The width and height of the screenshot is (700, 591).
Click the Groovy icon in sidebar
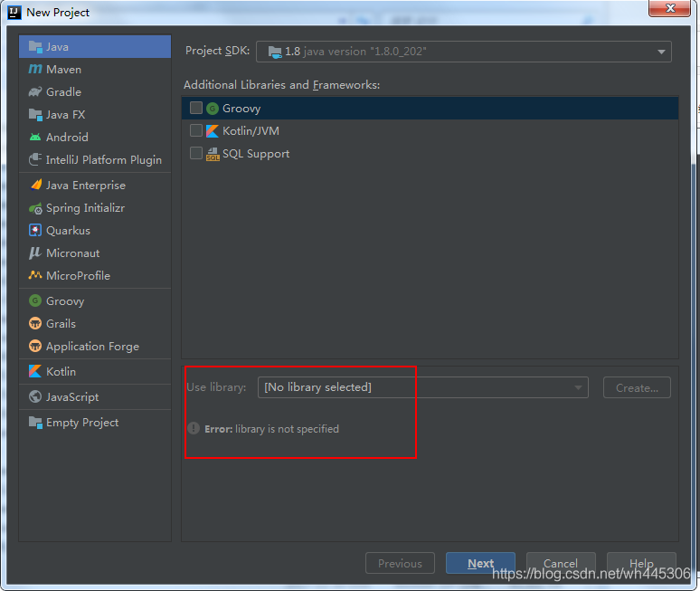point(35,300)
